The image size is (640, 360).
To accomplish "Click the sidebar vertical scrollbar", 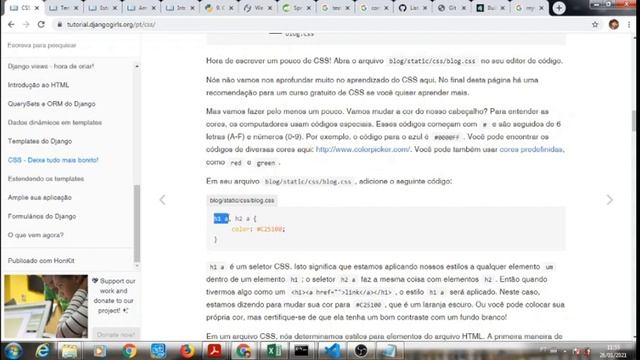I will point(137,224).
